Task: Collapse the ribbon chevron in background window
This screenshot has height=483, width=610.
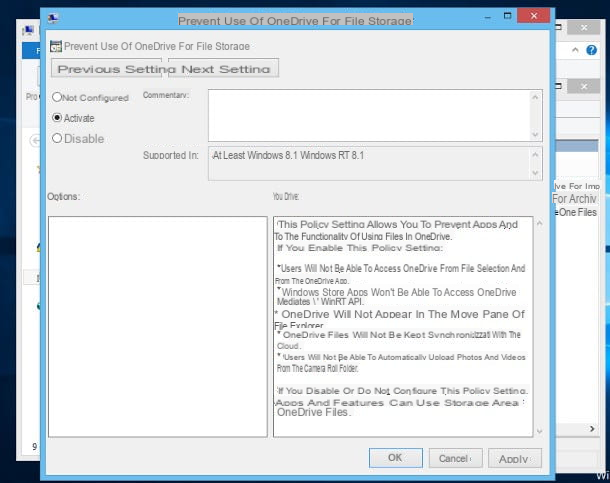Action: pyautogui.click(x=575, y=50)
